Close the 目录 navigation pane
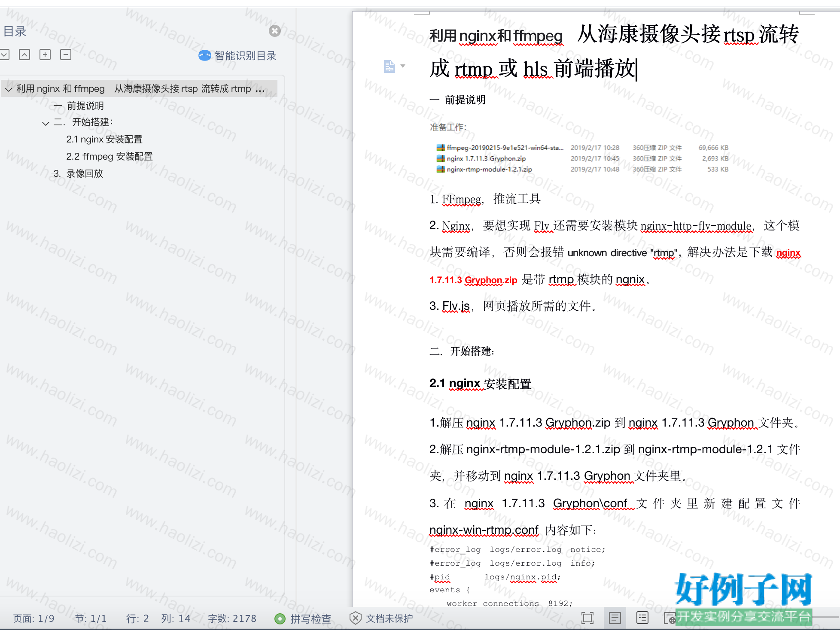The image size is (840, 630). tap(275, 31)
